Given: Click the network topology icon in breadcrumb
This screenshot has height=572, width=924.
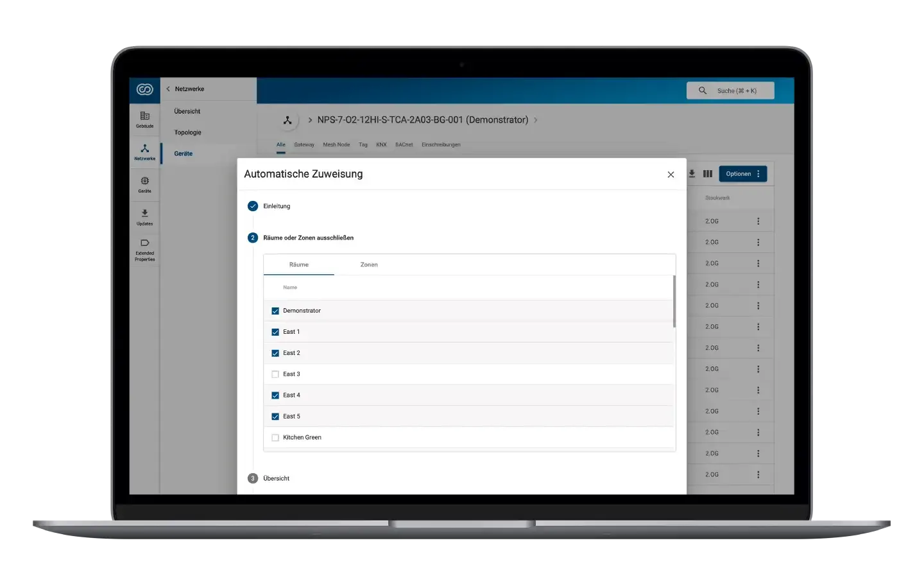Looking at the screenshot, I should click(287, 120).
